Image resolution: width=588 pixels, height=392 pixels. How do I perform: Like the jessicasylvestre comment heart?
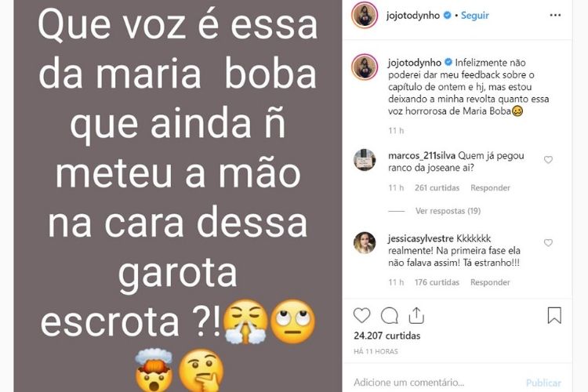[x=548, y=243]
